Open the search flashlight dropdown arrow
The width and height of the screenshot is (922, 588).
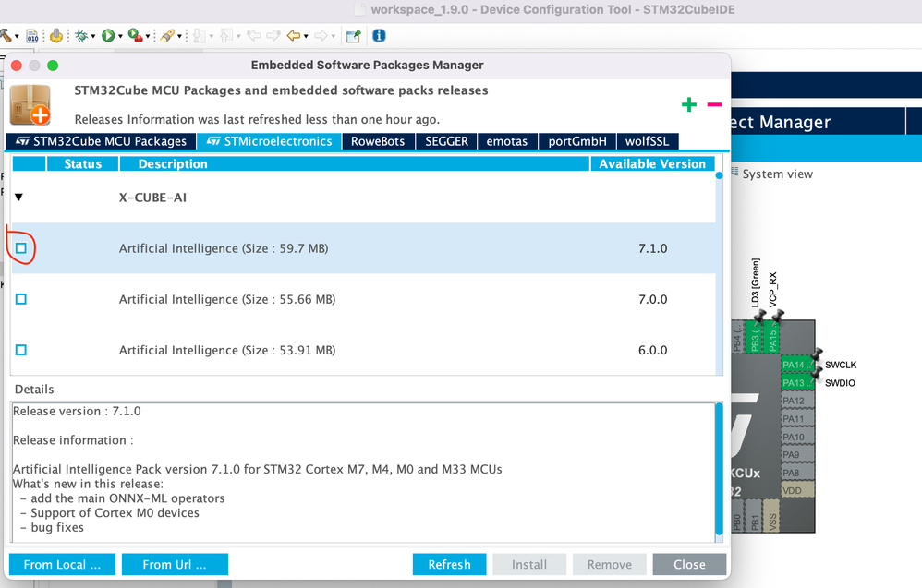click(x=179, y=36)
